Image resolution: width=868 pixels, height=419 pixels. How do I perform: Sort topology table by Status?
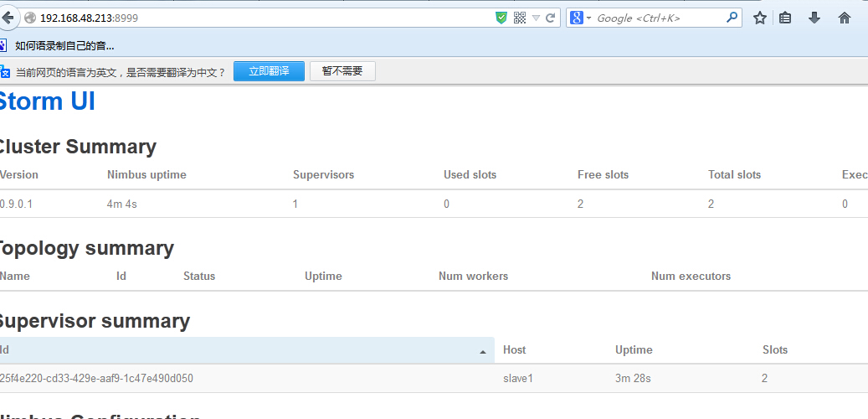point(199,276)
